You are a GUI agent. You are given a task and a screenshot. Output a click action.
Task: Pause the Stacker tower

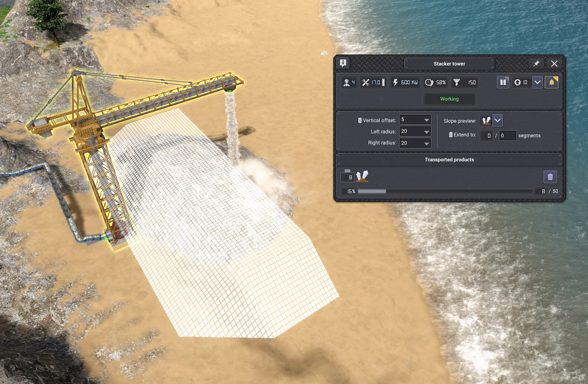pyautogui.click(x=503, y=83)
